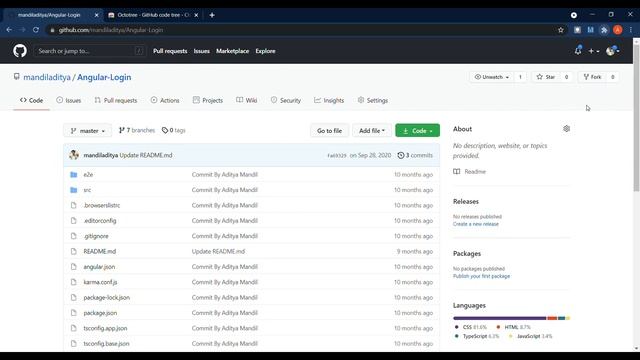Open the Actions tab
Viewport: 640px width, 360px height.
coord(165,100)
